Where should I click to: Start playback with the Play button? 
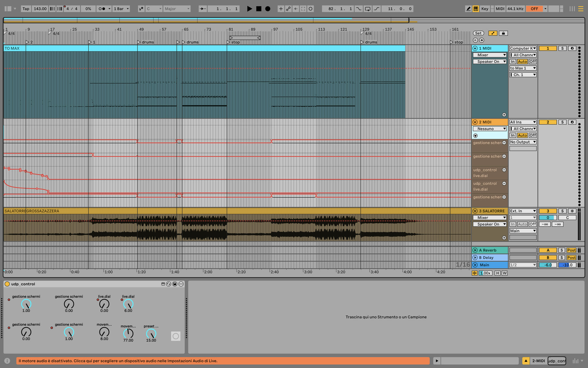(x=250, y=9)
